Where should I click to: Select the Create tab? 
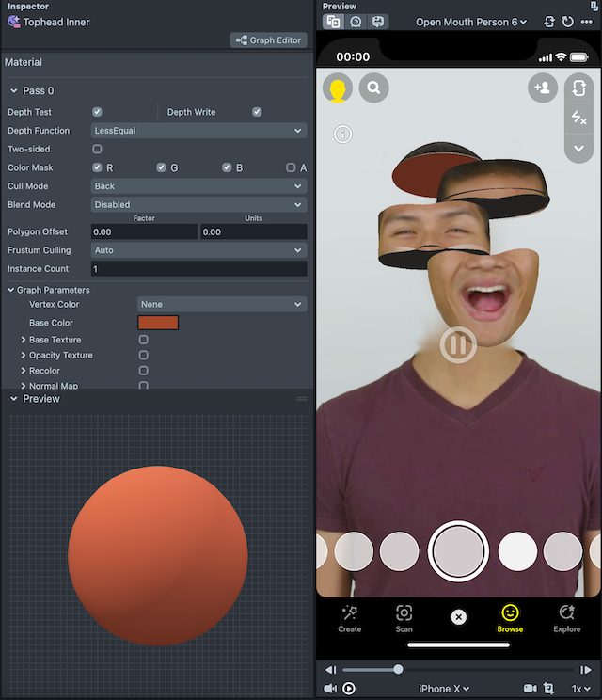pyautogui.click(x=350, y=618)
